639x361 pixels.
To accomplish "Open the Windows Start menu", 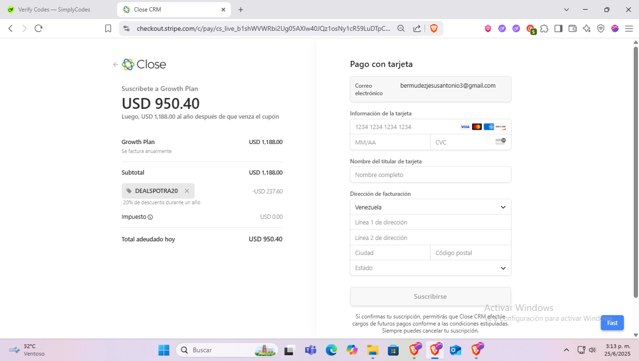I will coord(164,350).
